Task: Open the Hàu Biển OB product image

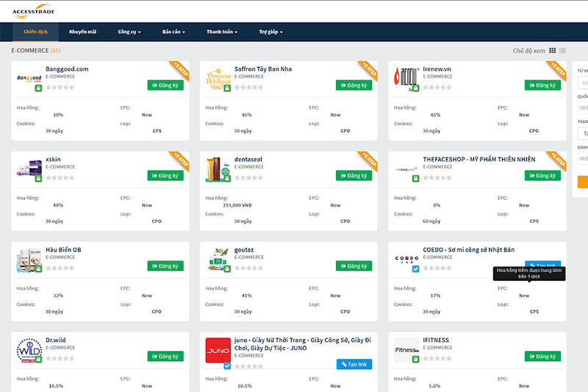Action: 29,260
